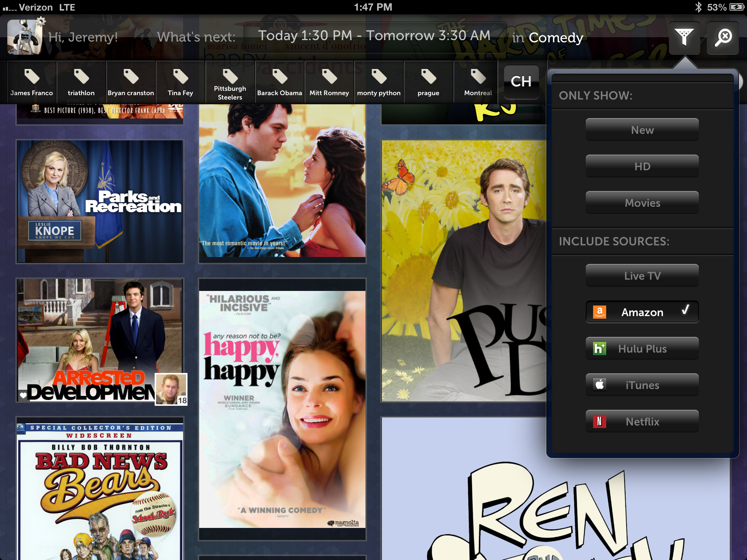This screenshot has width=747, height=560.
Task: Filter to HD only
Action: [642, 166]
